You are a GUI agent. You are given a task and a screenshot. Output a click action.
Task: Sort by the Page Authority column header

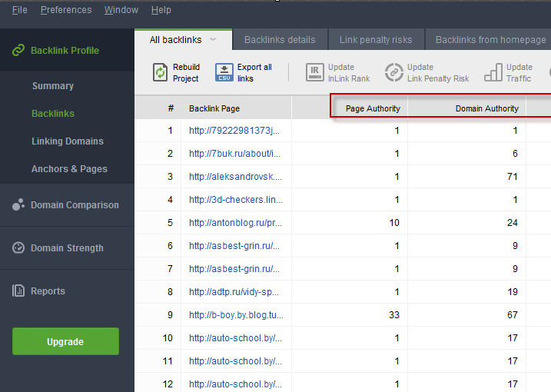[373, 108]
